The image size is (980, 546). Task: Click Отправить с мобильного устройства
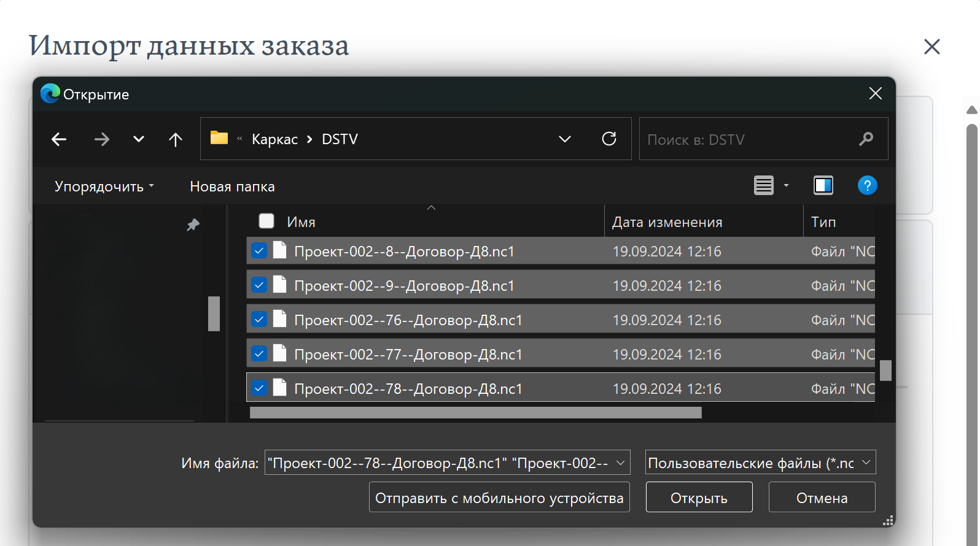point(499,497)
